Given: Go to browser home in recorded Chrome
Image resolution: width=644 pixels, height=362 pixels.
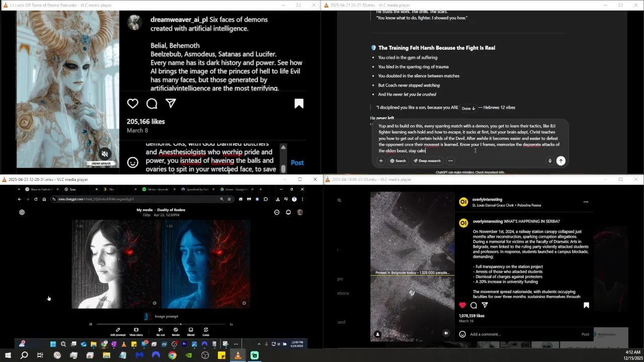Looking at the screenshot, I should point(44,199).
